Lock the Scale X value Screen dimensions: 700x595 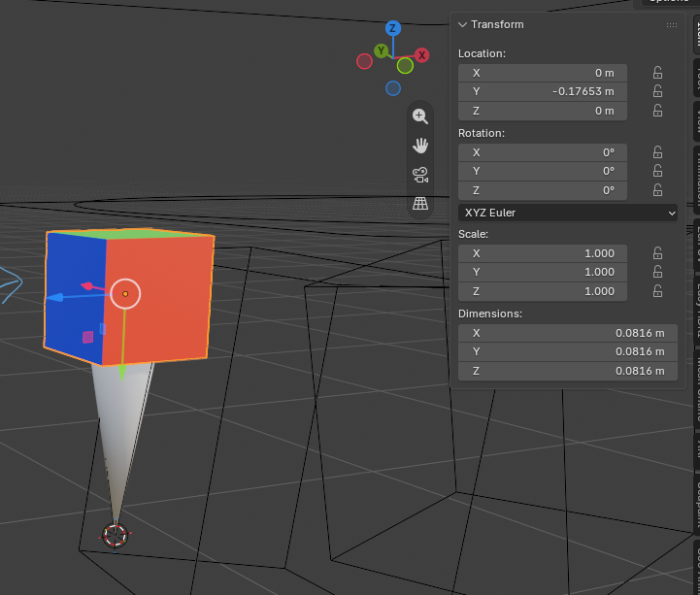click(x=657, y=253)
